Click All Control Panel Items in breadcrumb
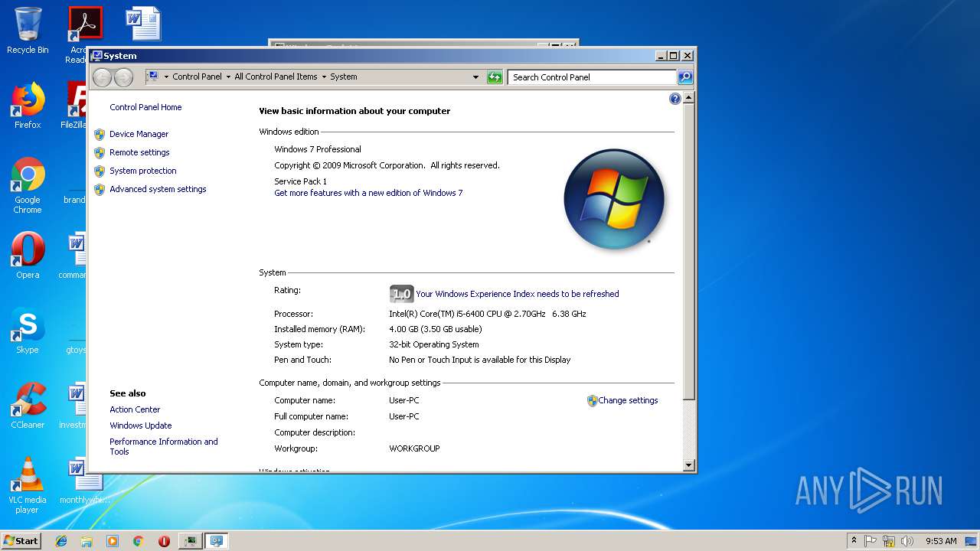The width and height of the screenshot is (980, 551). tap(276, 77)
